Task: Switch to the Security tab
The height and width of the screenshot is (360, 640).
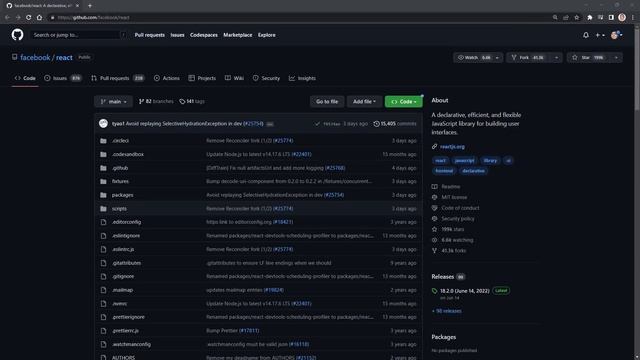Action: (266, 78)
